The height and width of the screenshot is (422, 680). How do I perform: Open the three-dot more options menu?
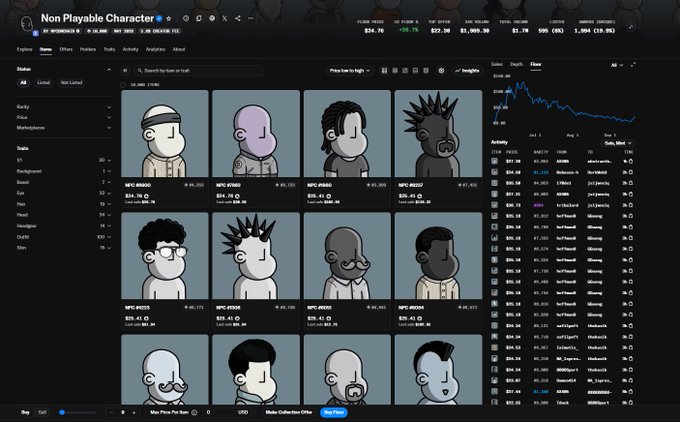(x=251, y=19)
